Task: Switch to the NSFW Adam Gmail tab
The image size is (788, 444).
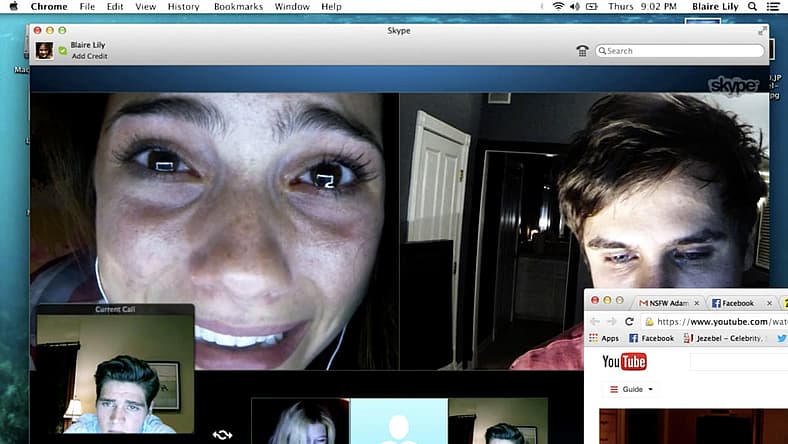Action: 668,303
